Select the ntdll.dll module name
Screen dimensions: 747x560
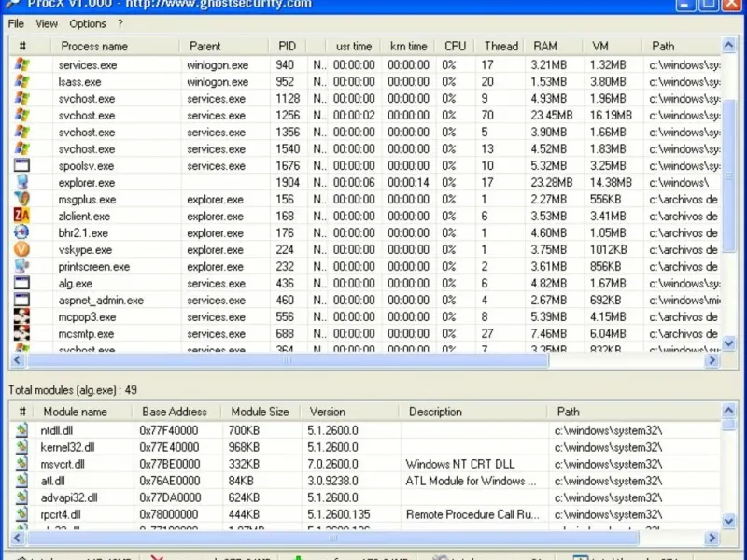57,431
